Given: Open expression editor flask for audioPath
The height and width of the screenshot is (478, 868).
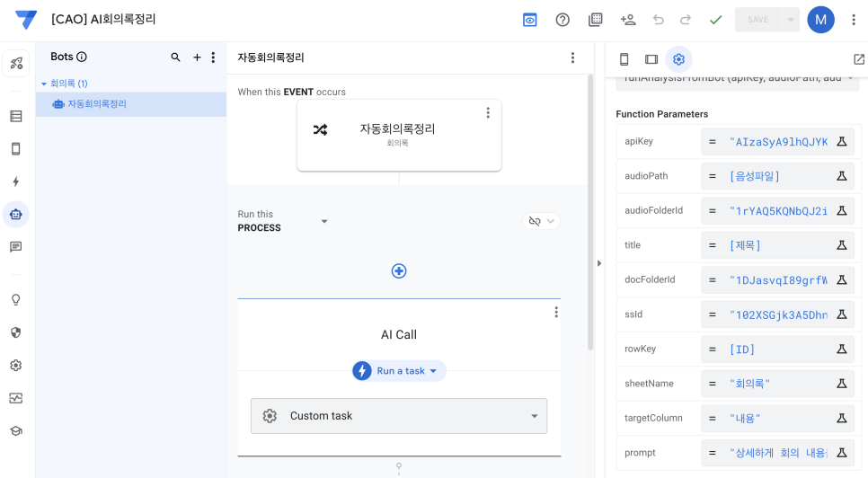Looking at the screenshot, I should [841, 176].
